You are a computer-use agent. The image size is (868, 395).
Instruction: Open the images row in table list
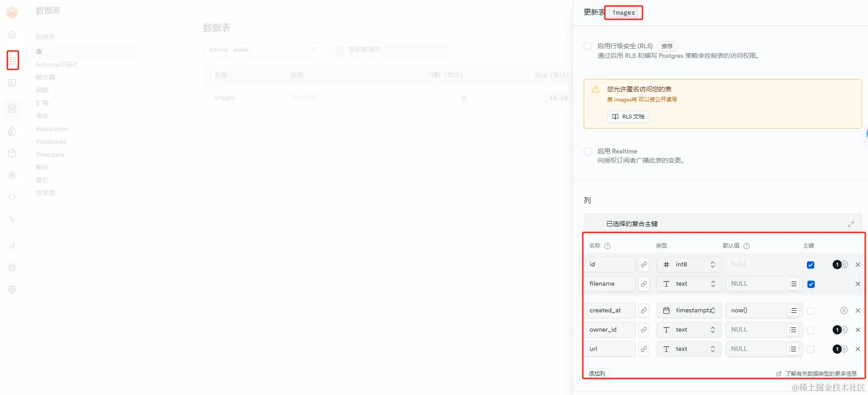(387, 98)
